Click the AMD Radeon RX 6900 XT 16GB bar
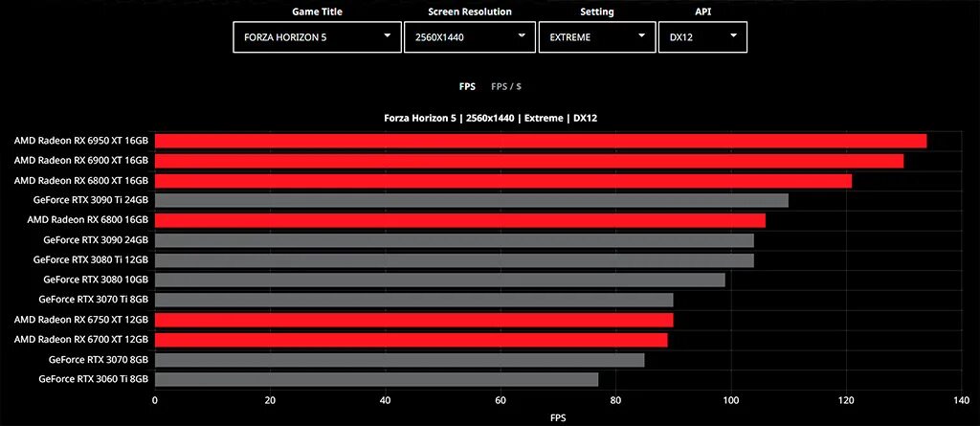 pos(528,161)
